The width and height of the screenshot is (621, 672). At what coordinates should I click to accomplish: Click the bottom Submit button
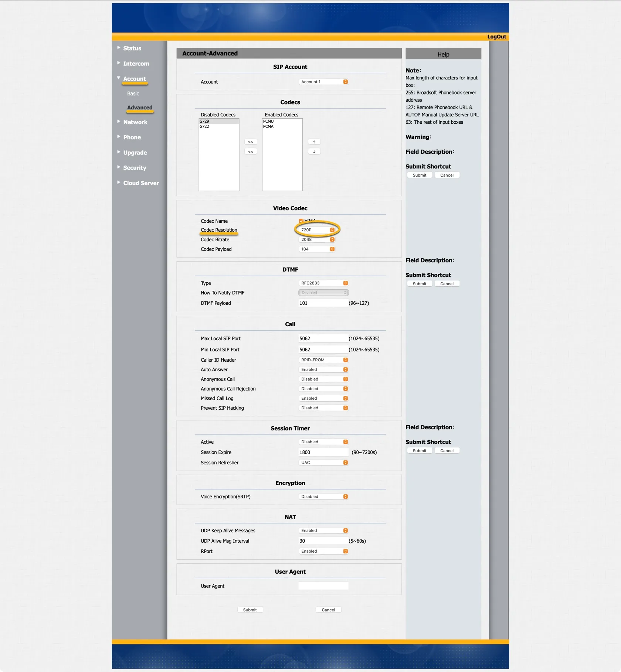tap(250, 610)
